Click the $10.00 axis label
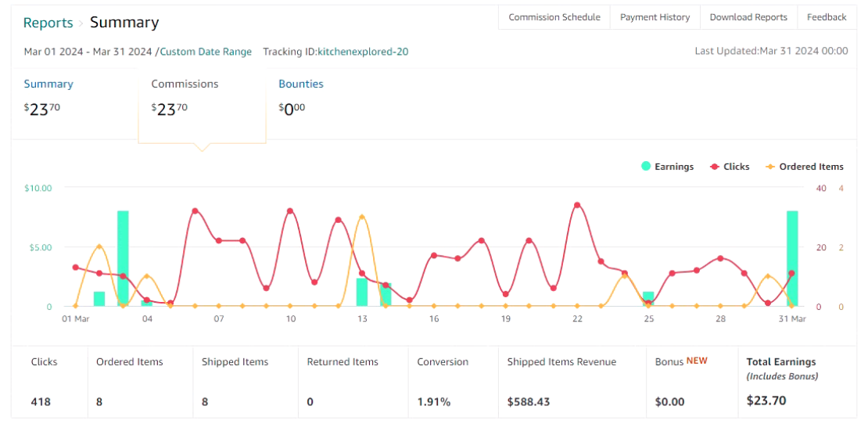The image size is (868, 424). coord(38,189)
